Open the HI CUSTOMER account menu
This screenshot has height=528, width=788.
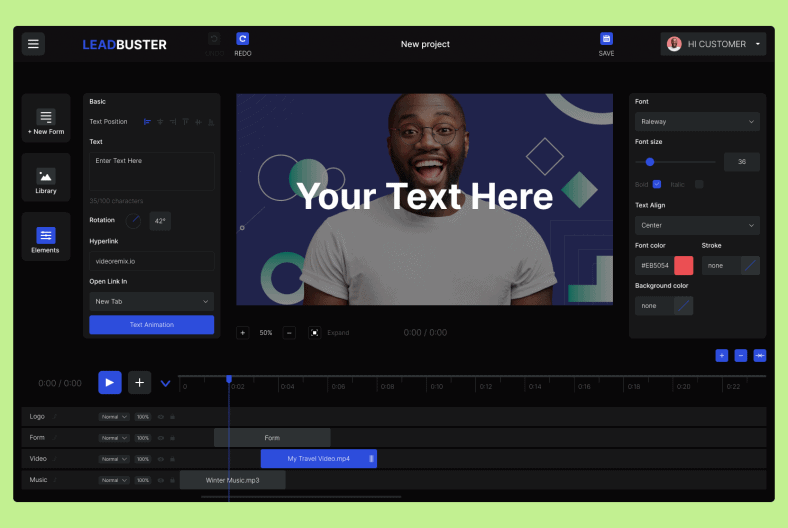715,44
